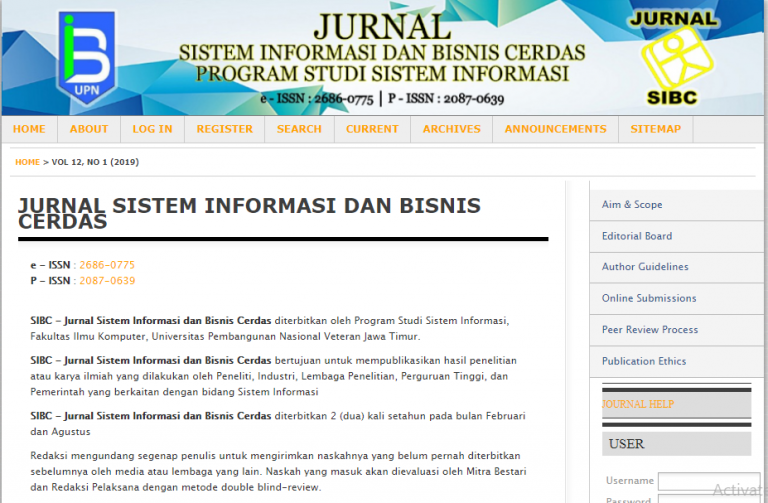View the Editorial Board sidebar link
The image size is (768, 503).
[637, 236]
